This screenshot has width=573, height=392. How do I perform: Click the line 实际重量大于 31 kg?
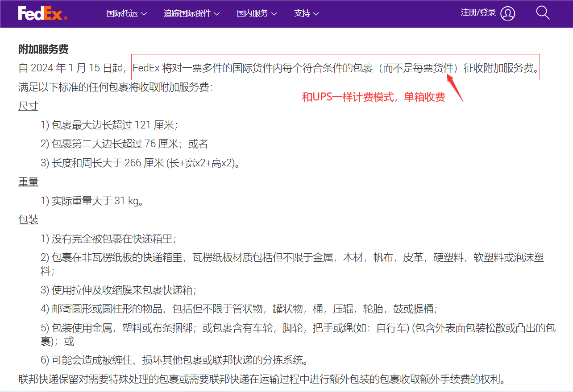click(92, 201)
